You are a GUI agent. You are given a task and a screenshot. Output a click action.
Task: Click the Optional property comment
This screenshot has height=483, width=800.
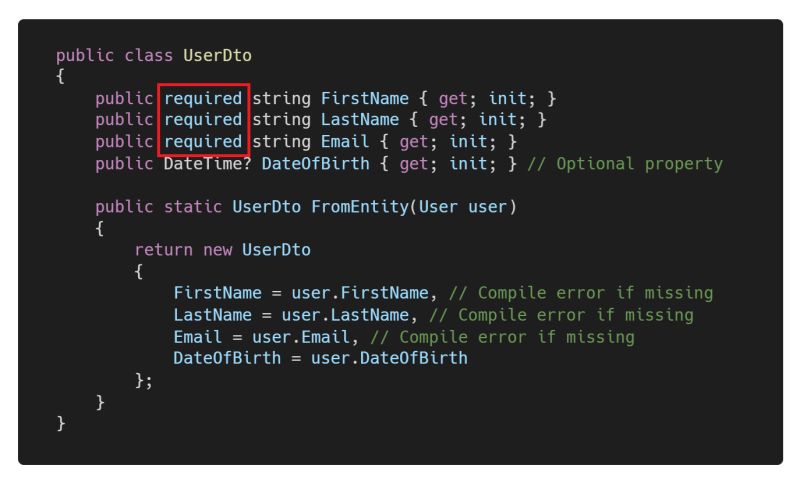point(625,164)
